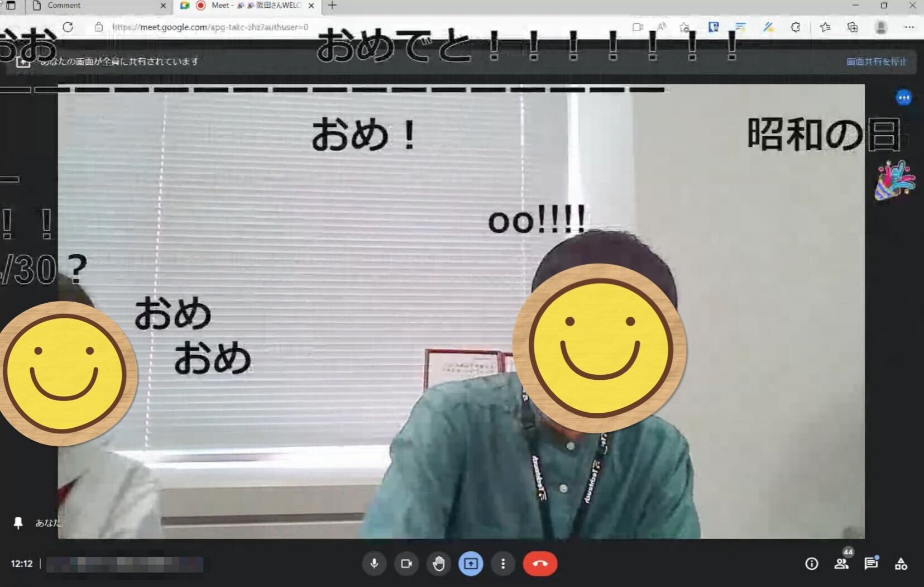Show the participants list
The width and height of the screenshot is (924, 587).
point(841,564)
